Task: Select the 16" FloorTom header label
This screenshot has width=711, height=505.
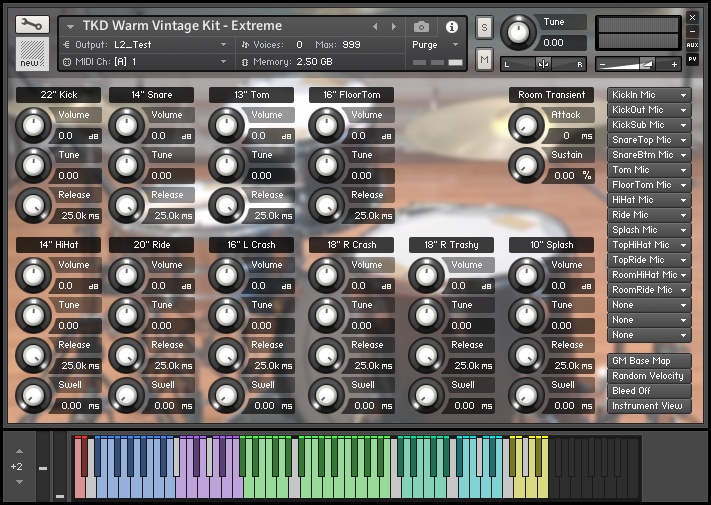Action: (x=351, y=95)
